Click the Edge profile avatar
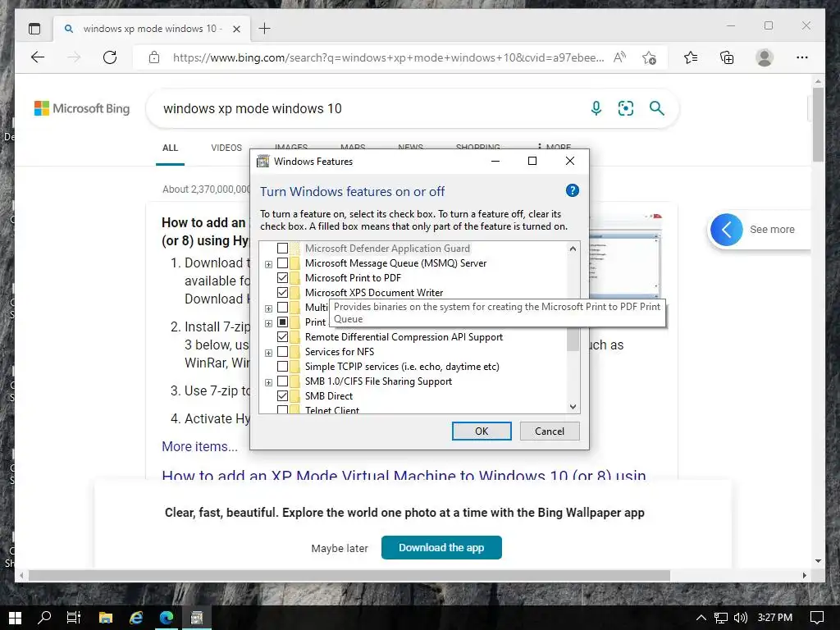Viewport: 840px width, 630px height. [x=765, y=57]
